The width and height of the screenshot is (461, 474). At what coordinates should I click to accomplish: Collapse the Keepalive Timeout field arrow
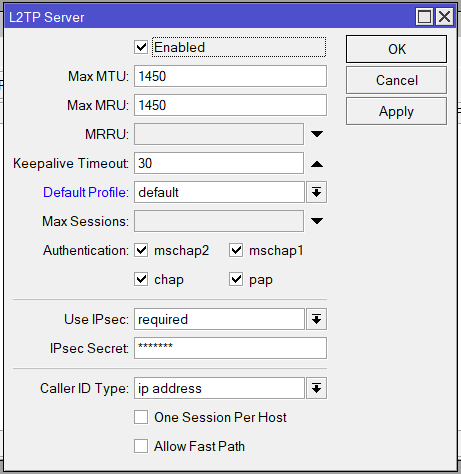(317, 163)
